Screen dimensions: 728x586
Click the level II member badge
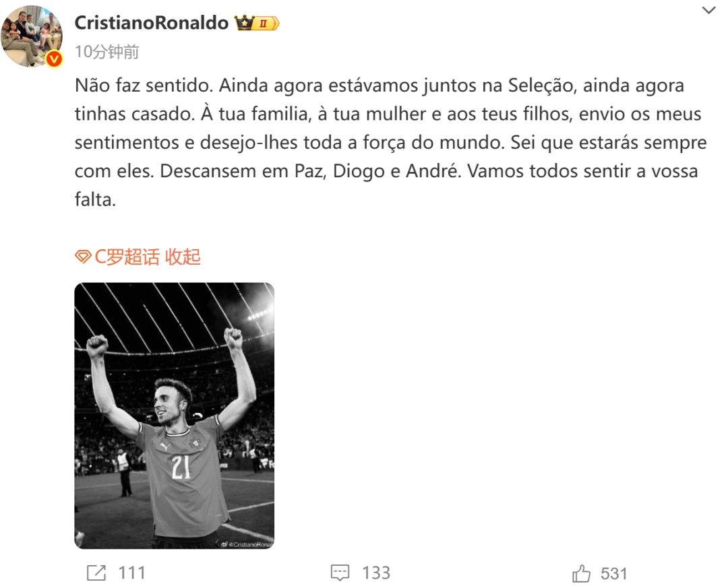click(266, 23)
